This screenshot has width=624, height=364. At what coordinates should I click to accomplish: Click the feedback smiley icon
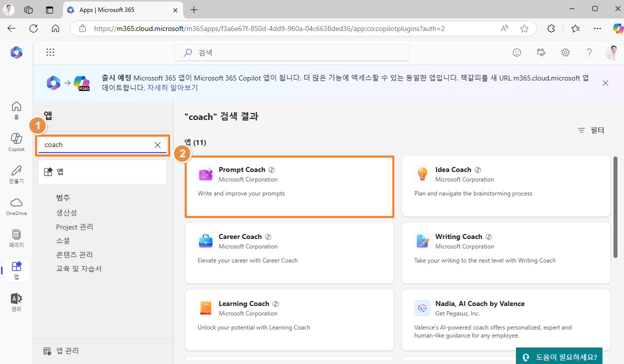[x=517, y=52]
